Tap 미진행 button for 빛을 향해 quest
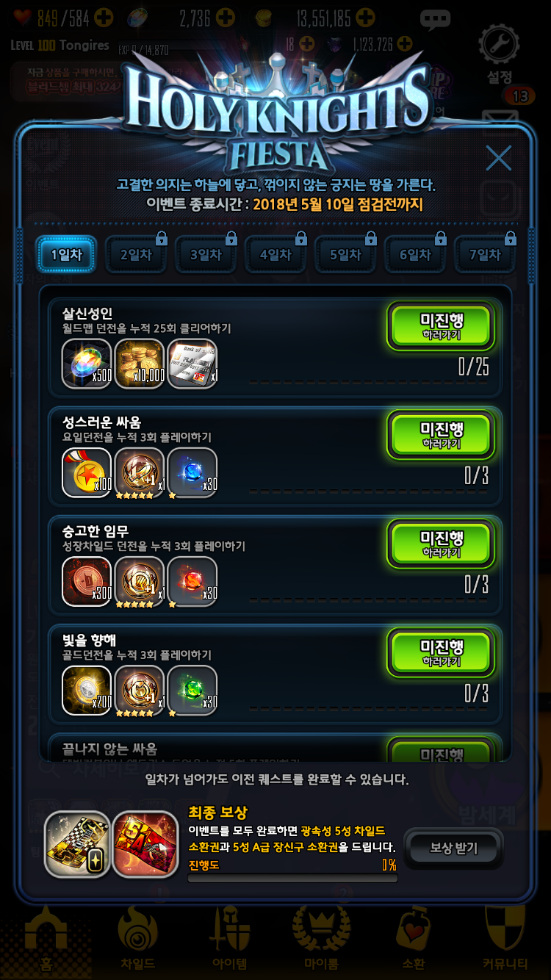 tap(442, 652)
